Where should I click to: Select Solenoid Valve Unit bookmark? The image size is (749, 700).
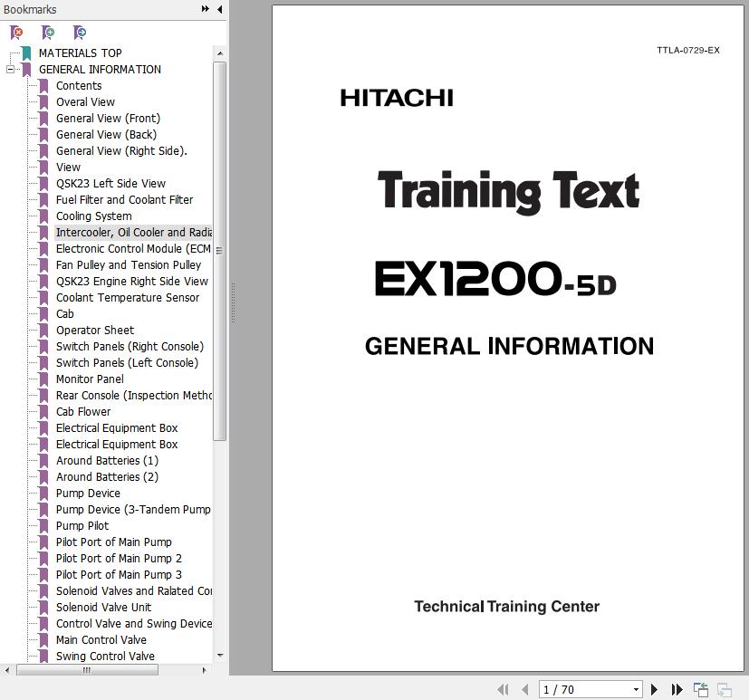(103, 607)
